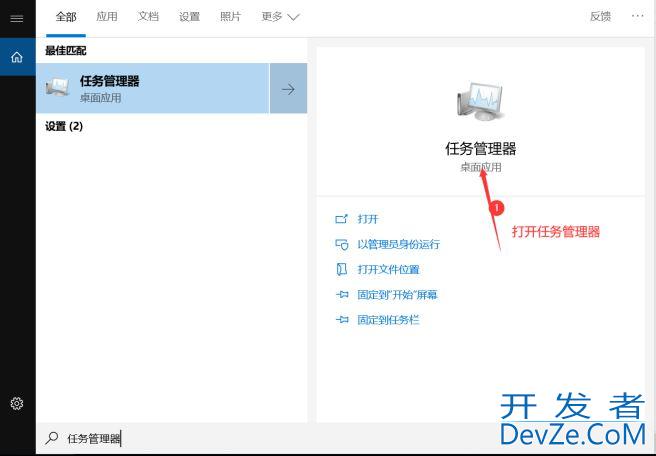The width and height of the screenshot is (656, 456).
Task: Click the magnifier search icon
Action: click(x=52, y=438)
